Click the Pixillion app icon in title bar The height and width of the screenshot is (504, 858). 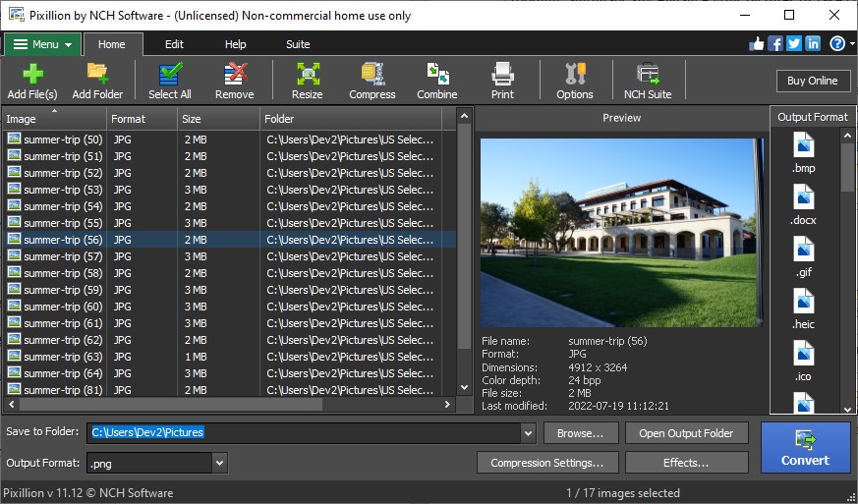coord(16,15)
